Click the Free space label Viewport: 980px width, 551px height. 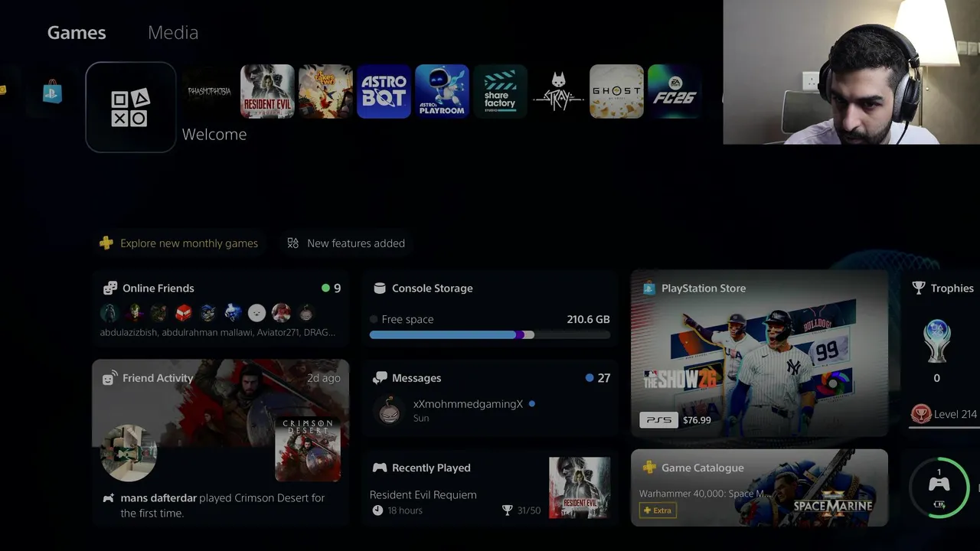(x=407, y=319)
